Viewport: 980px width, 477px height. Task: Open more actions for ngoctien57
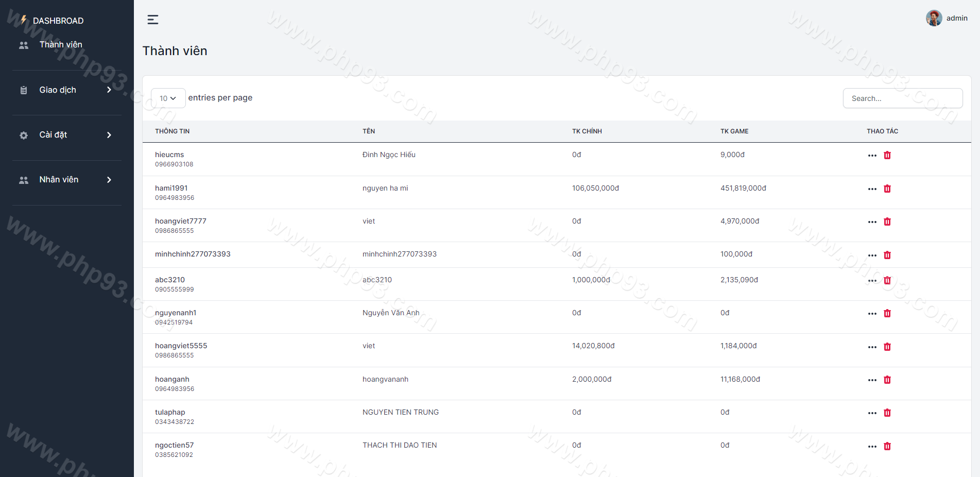point(872,447)
